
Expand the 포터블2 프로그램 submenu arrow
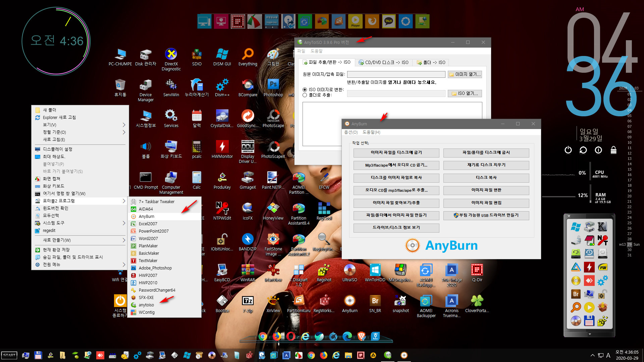(124, 201)
